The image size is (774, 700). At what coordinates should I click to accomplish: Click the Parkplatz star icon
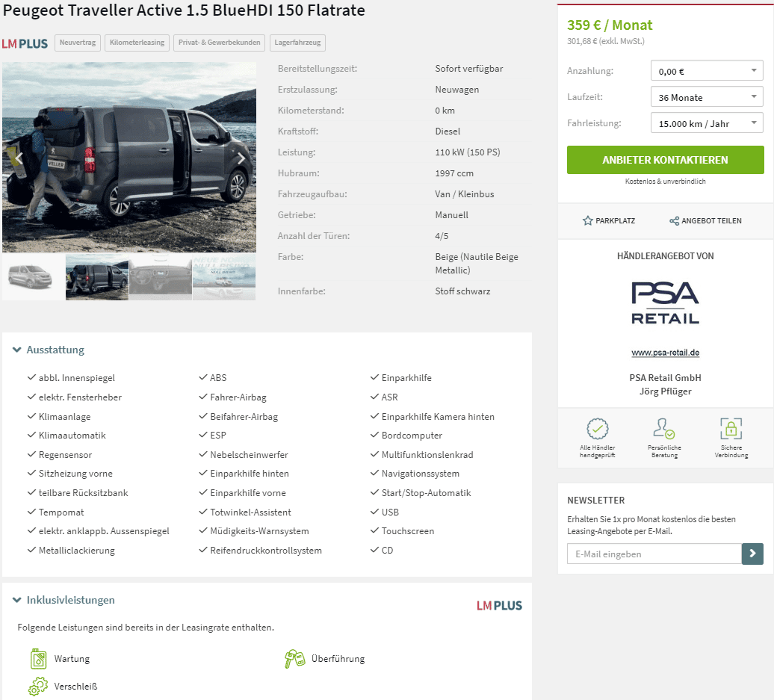tap(587, 220)
